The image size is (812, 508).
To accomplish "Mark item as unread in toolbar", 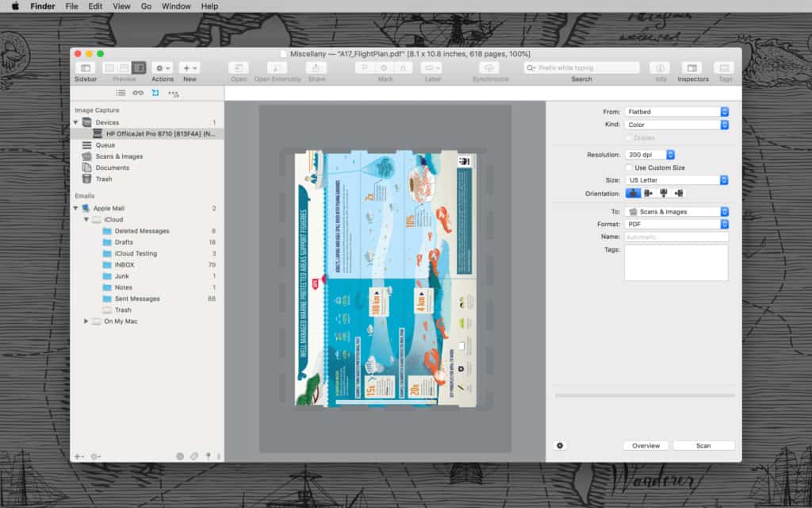I will click(384, 68).
